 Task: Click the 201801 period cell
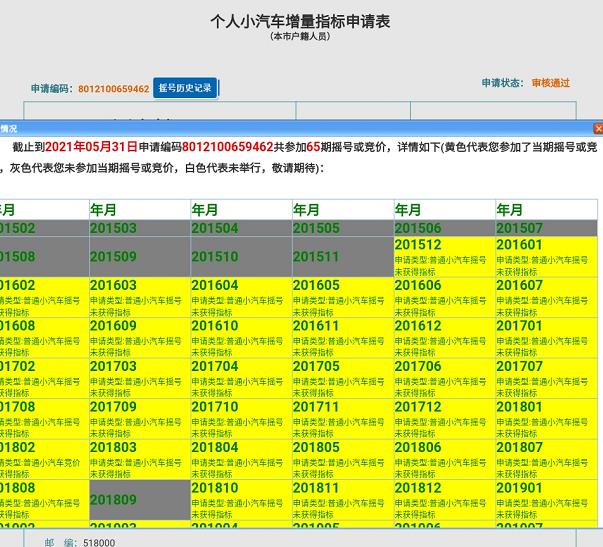click(546, 419)
